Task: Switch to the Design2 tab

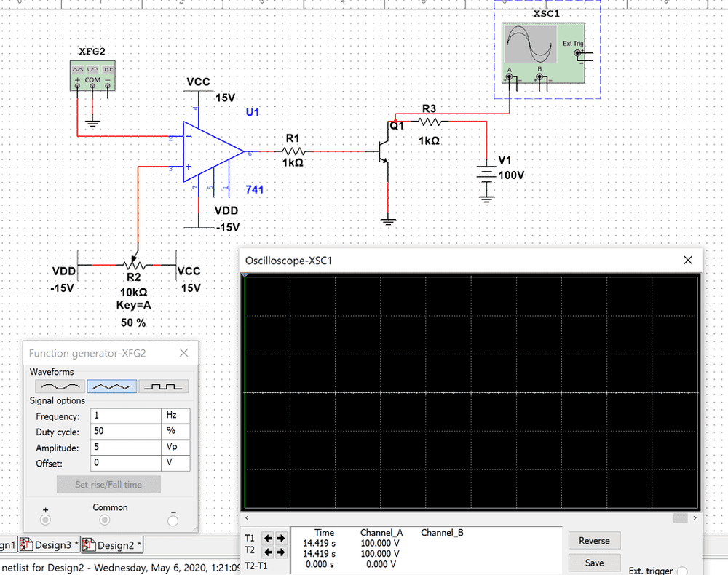Action: 114,545
